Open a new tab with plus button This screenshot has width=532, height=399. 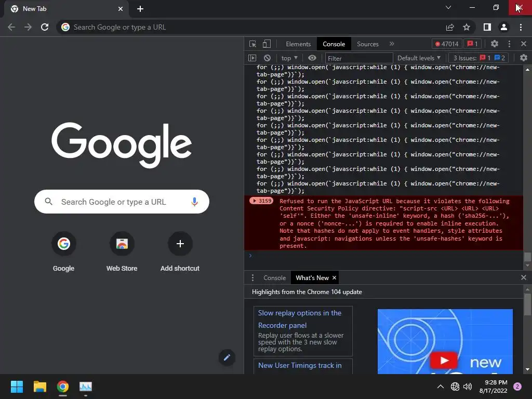(x=140, y=9)
